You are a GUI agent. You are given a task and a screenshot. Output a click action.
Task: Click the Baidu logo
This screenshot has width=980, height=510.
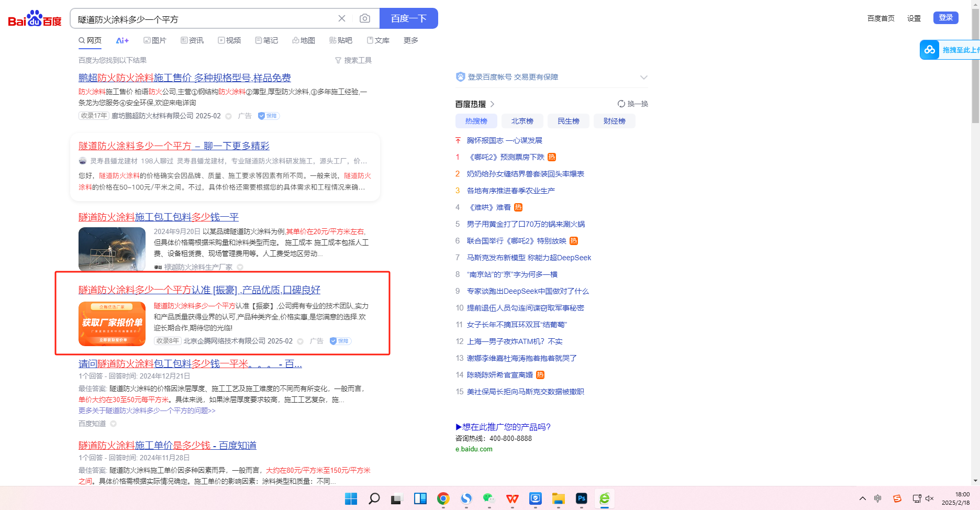[35, 19]
